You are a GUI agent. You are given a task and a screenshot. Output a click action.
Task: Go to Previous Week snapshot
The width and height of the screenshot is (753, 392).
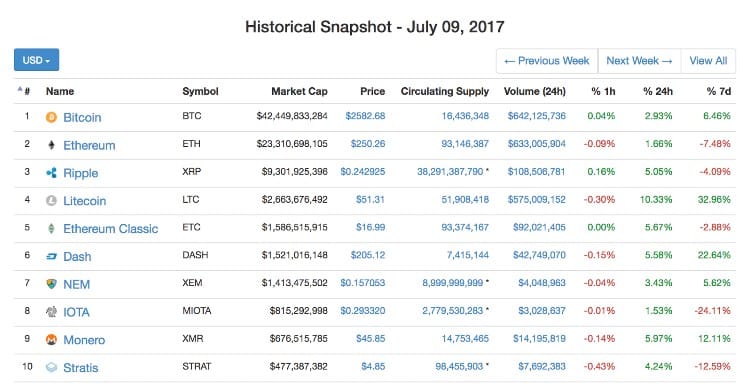[547, 61]
